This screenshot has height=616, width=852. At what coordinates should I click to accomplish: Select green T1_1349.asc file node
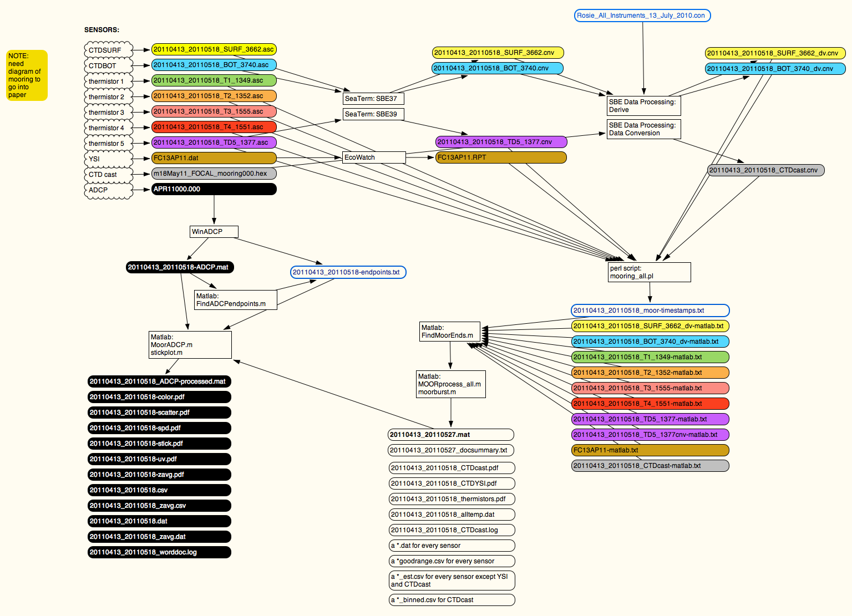click(214, 80)
